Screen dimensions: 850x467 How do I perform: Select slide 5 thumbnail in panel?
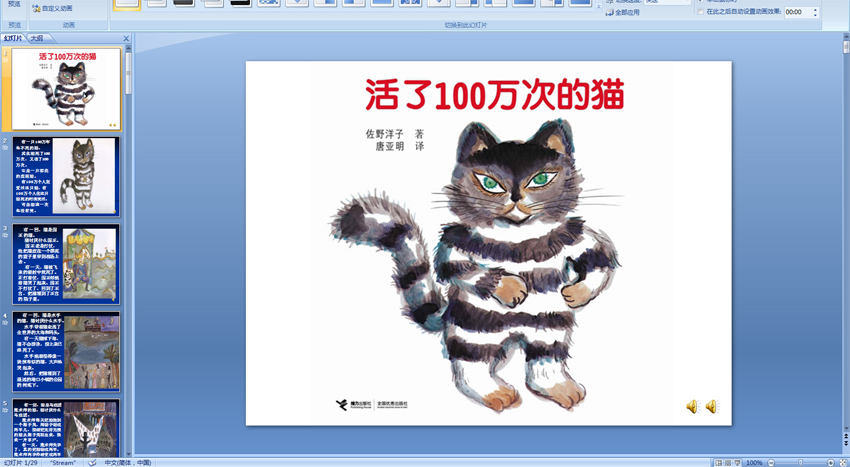point(66,428)
